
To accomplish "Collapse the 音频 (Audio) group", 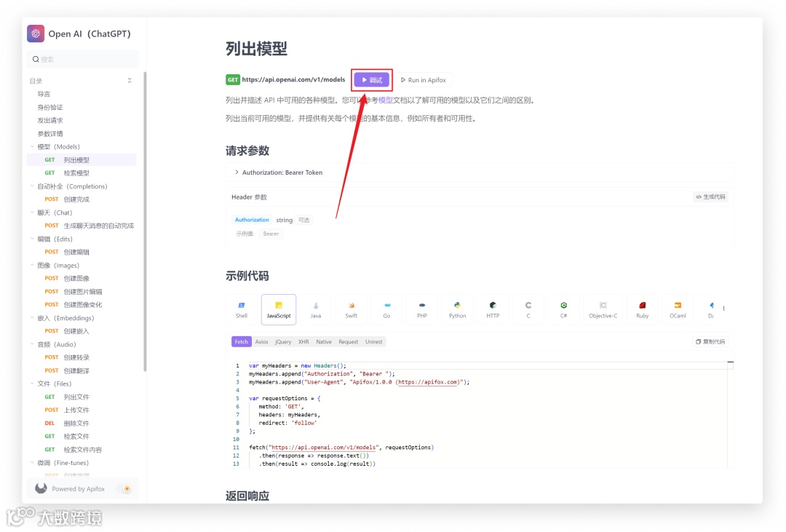I will coord(32,344).
